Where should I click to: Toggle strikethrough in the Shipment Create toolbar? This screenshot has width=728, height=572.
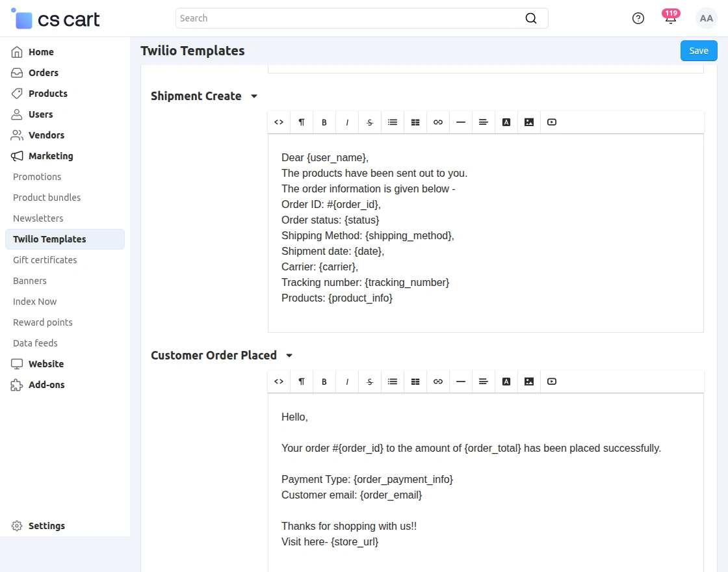370,122
